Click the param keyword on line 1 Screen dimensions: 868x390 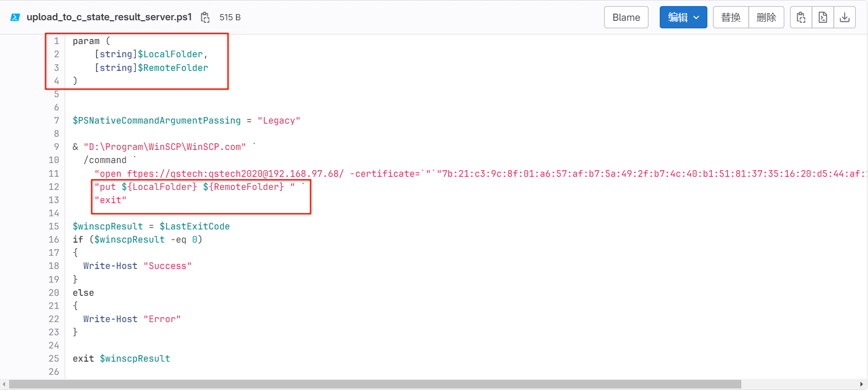86,41
